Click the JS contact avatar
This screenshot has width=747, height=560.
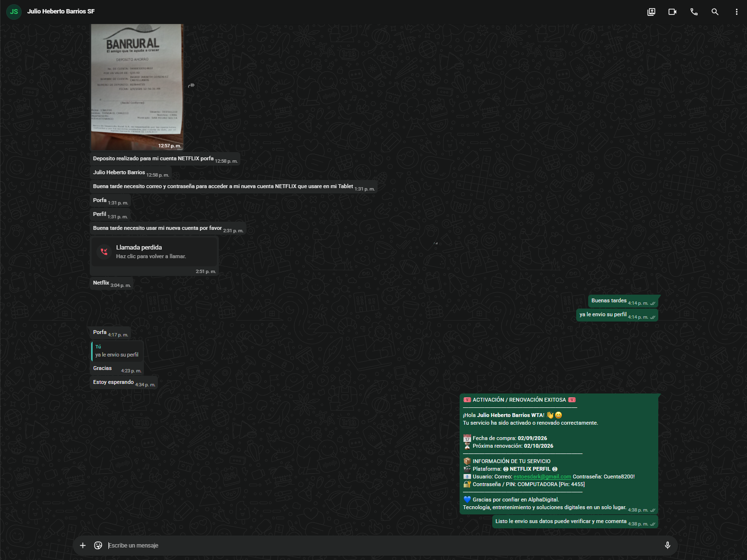click(14, 12)
